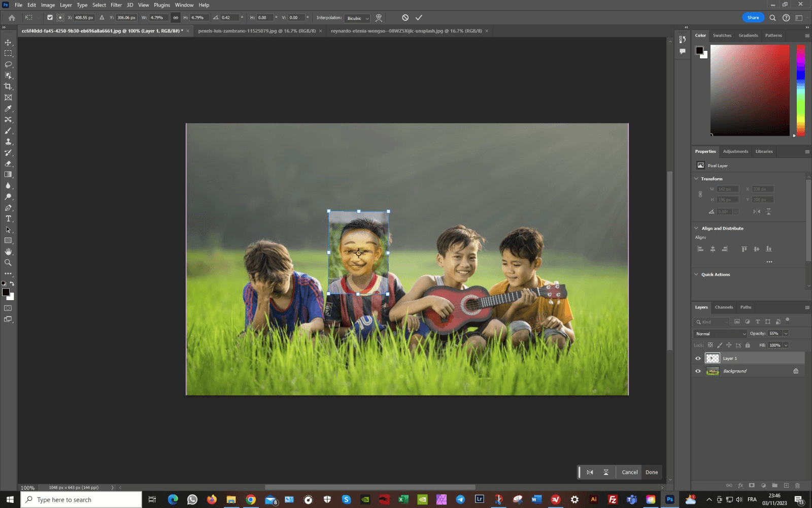Image resolution: width=812 pixels, height=508 pixels.
Task: Toggle layer filtering switch on
Action: point(788,320)
